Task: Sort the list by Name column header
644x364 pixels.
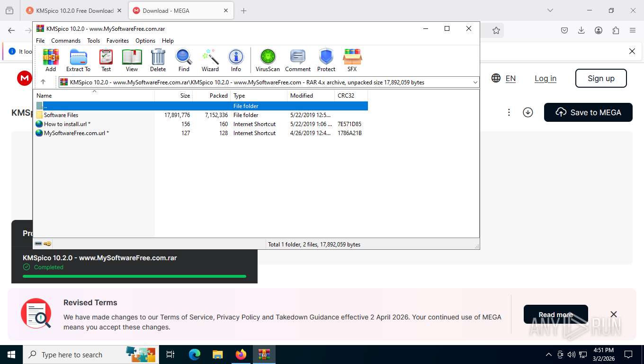Action: tap(94, 95)
